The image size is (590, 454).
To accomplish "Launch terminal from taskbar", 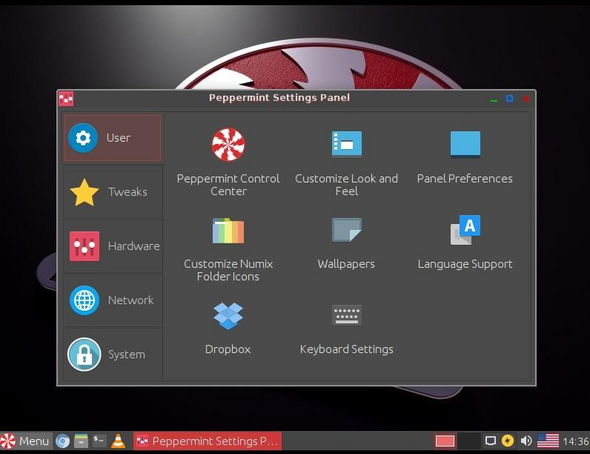I will [99, 440].
